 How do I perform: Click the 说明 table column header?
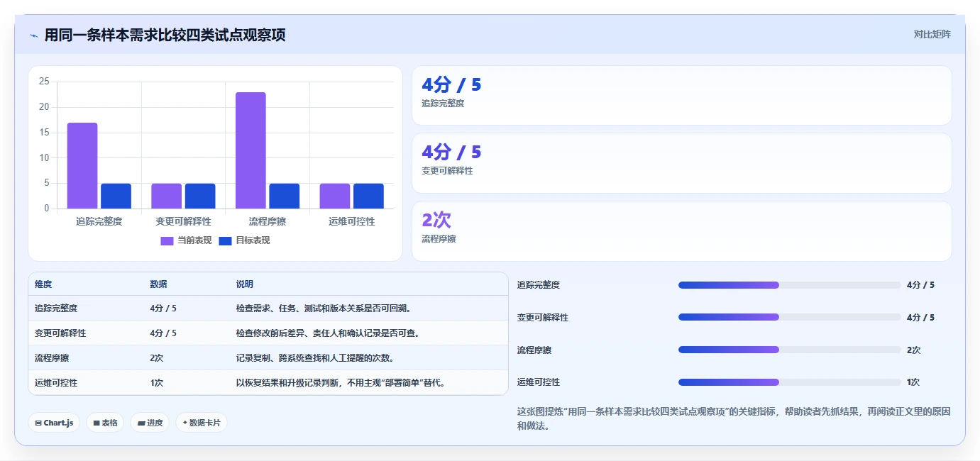coord(245,284)
